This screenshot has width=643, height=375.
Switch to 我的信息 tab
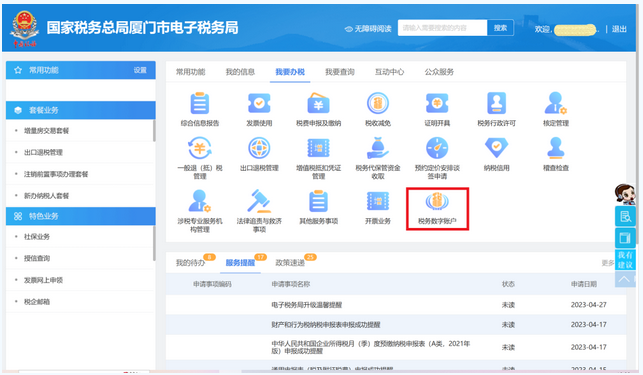click(240, 72)
